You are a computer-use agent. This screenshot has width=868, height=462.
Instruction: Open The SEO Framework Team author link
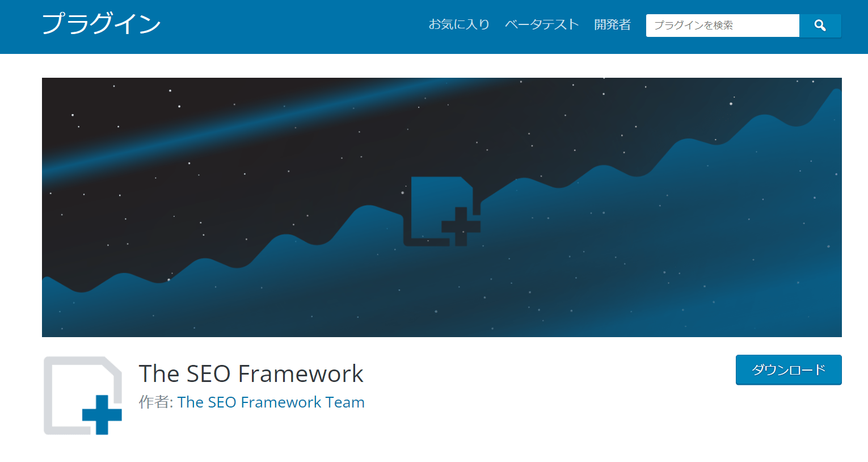271,402
